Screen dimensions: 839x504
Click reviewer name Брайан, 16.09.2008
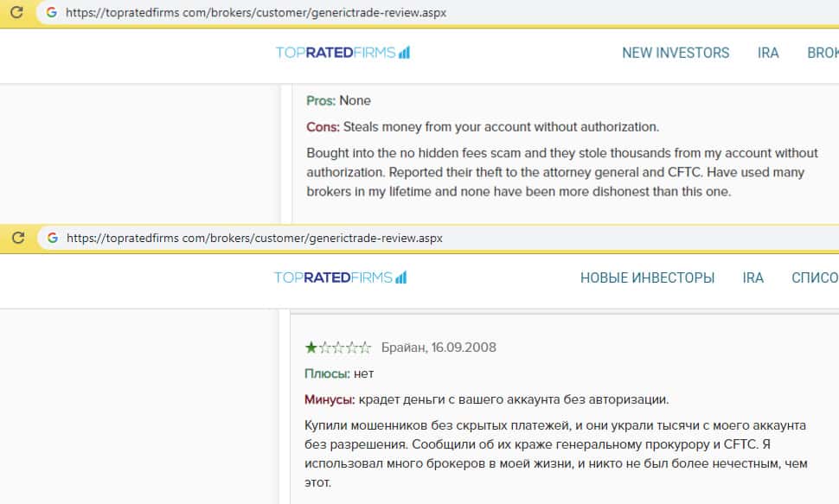[x=439, y=348]
